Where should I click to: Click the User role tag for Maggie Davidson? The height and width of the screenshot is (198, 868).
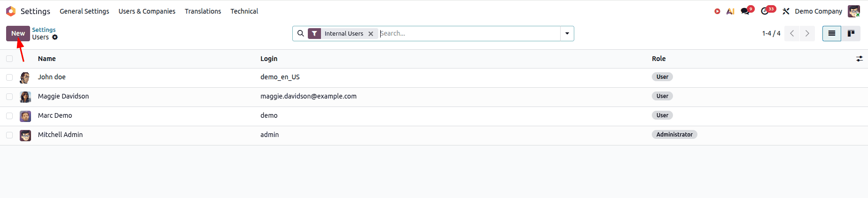[x=662, y=96]
